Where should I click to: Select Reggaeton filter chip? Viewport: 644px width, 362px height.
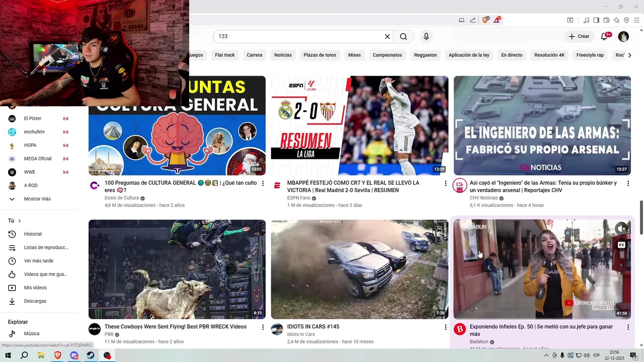(x=426, y=55)
